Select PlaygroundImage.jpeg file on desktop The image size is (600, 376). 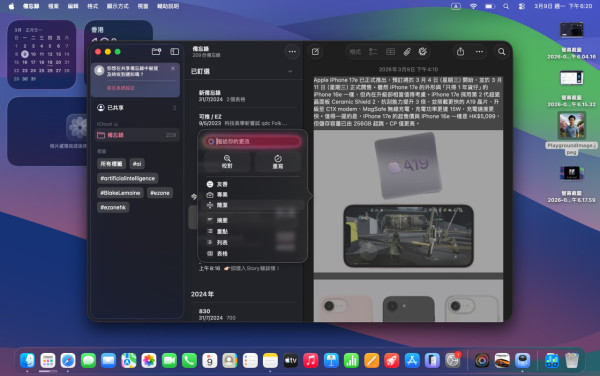click(571, 133)
